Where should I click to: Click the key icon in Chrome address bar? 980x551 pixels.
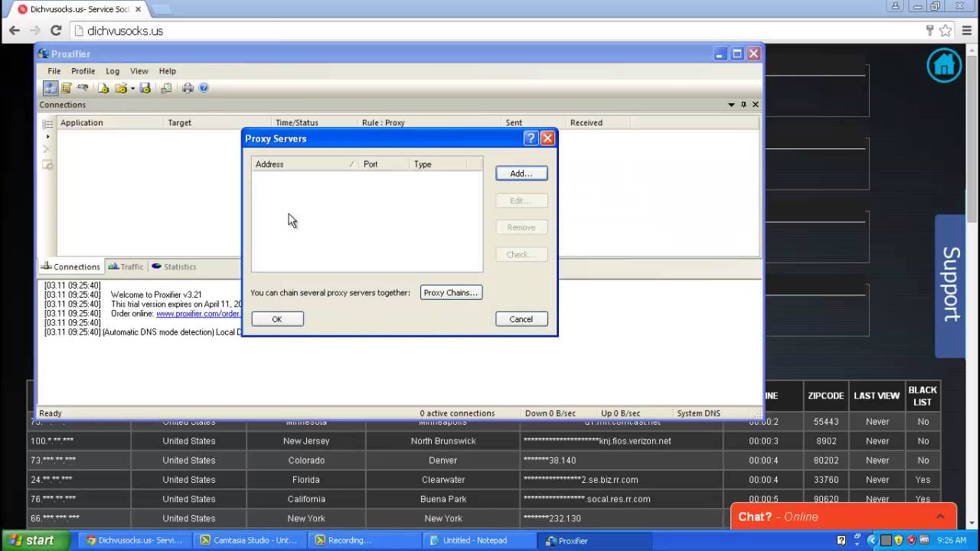point(930,31)
